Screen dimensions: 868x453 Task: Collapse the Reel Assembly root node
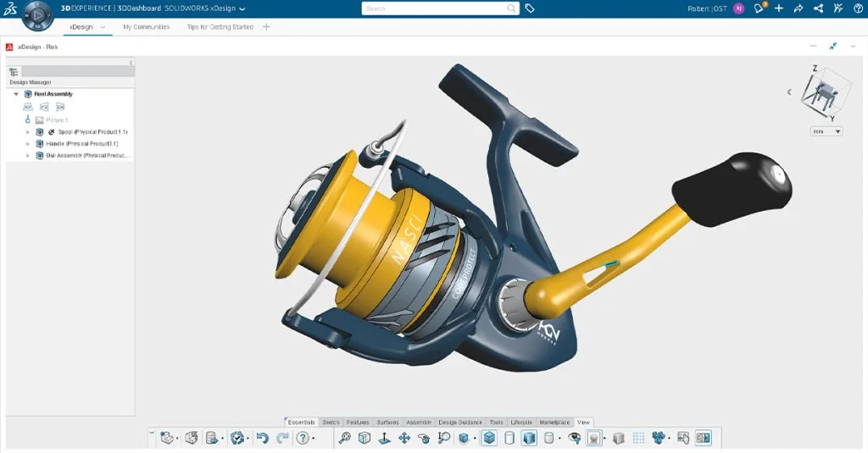[16, 94]
